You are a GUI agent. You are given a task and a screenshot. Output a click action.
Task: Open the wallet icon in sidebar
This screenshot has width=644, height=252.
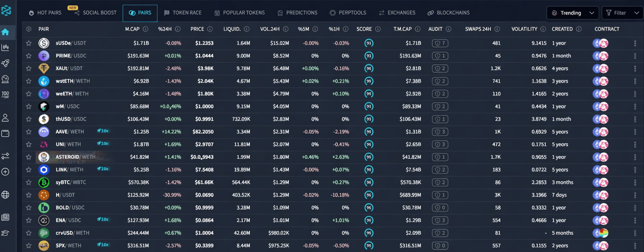click(5, 133)
